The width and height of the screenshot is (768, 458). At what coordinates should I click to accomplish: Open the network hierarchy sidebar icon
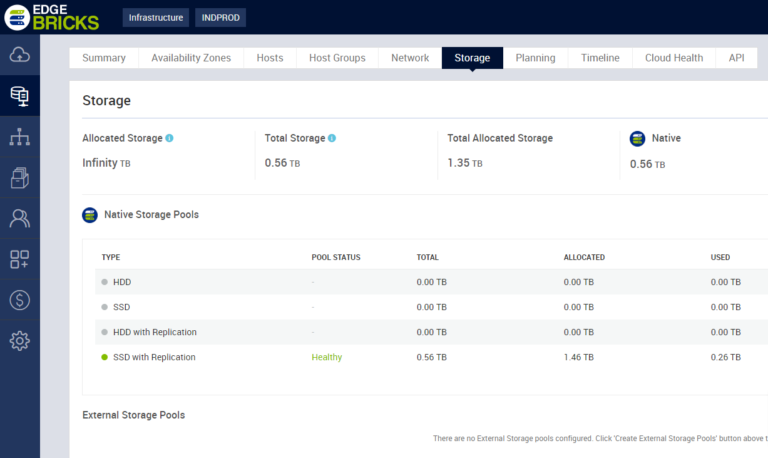19,137
